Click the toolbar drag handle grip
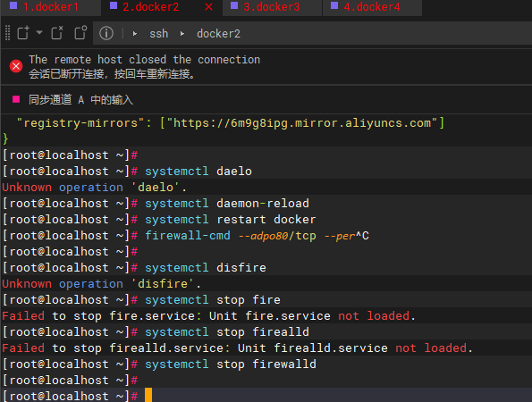 tap(7, 33)
